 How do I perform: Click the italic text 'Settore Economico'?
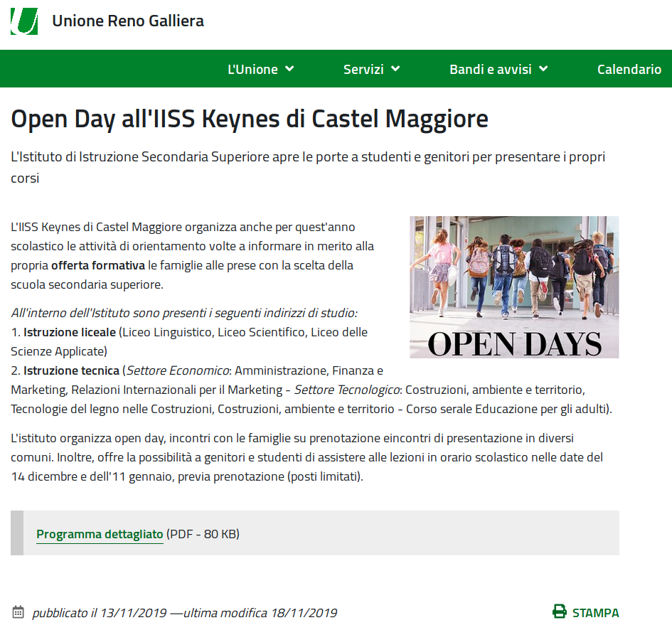pos(178,370)
